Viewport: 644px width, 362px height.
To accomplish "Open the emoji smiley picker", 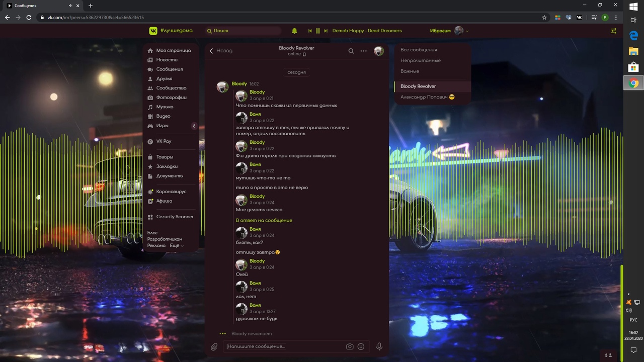I will pos(361,346).
